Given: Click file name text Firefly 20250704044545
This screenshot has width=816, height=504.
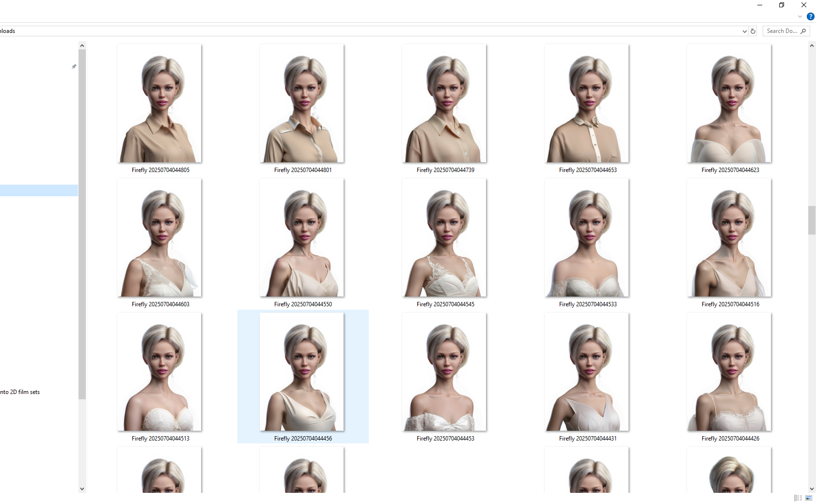Looking at the screenshot, I should click(x=445, y=304).
